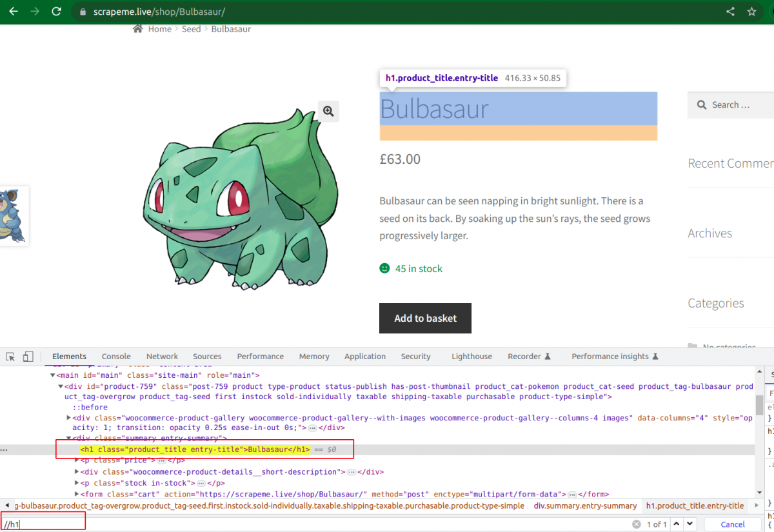Click the bookmark star icon
Viewport: 774px width, 532px height.
751,11
